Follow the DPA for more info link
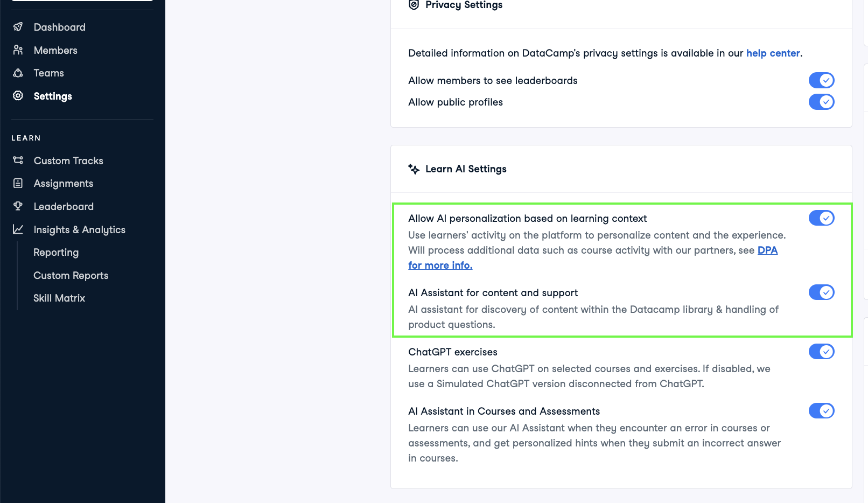 click(x=767, y=250)
